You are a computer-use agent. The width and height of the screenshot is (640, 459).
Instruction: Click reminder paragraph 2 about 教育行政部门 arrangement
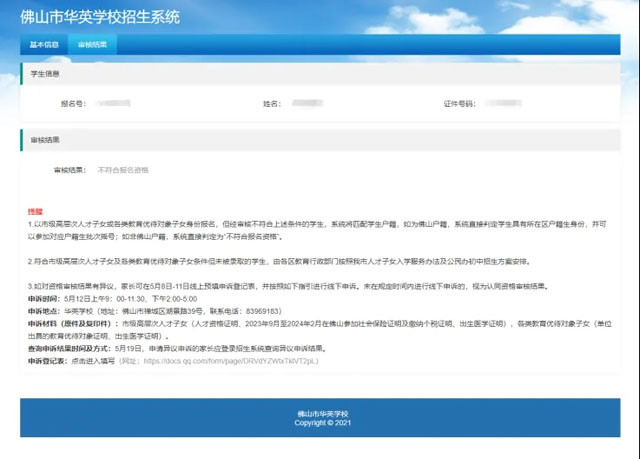point(280,261)
